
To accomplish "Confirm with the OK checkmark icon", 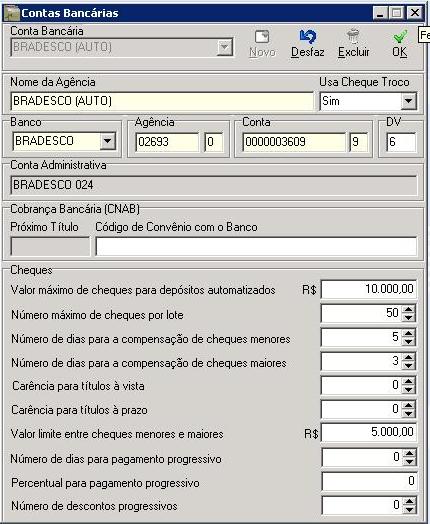I will [x=400, y=37].
